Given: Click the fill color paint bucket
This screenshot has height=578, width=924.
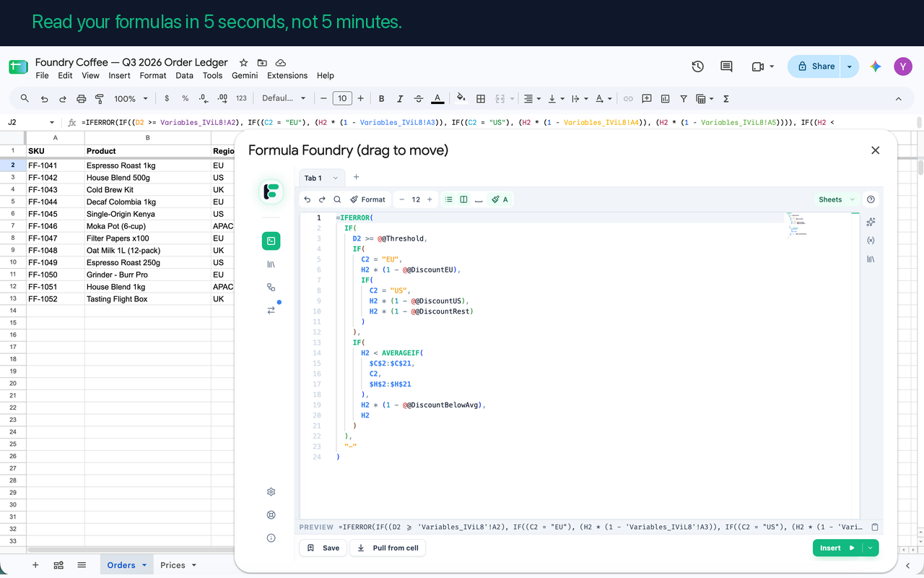Looking at the screenshot, I should (461, 98).
